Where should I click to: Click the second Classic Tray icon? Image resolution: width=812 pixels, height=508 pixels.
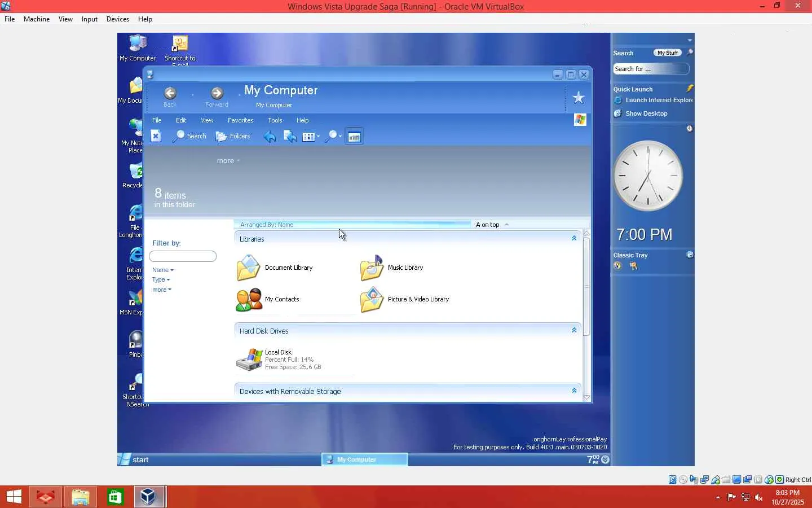pyautogui.click(x=634, y=266)
